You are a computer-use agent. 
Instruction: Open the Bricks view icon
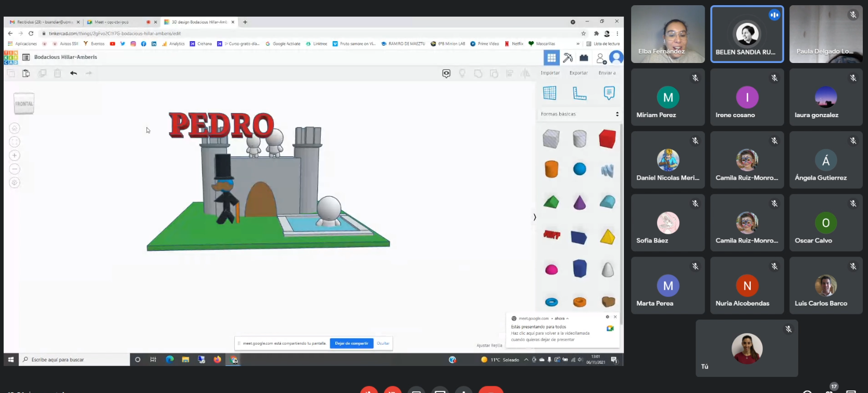coord(584,58)
